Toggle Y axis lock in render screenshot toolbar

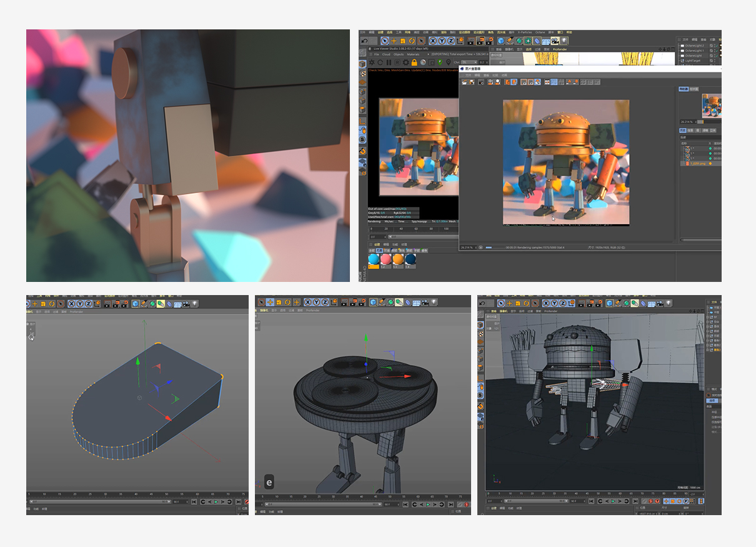442,41
